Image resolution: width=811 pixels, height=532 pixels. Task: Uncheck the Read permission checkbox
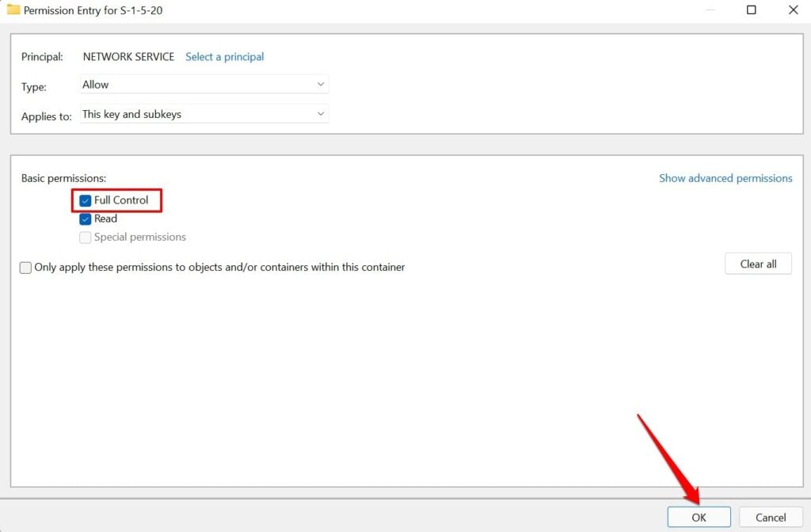(86, 219)
